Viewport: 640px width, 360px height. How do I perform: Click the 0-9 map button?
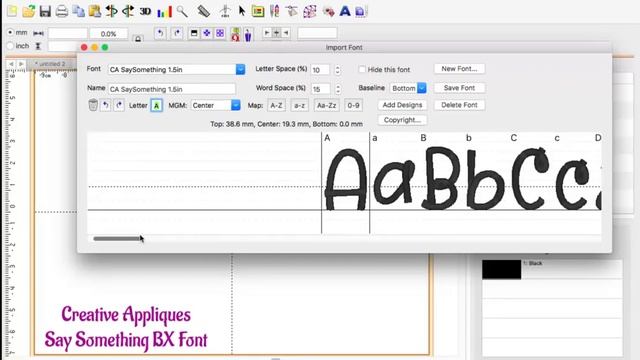tap(353, 105)
